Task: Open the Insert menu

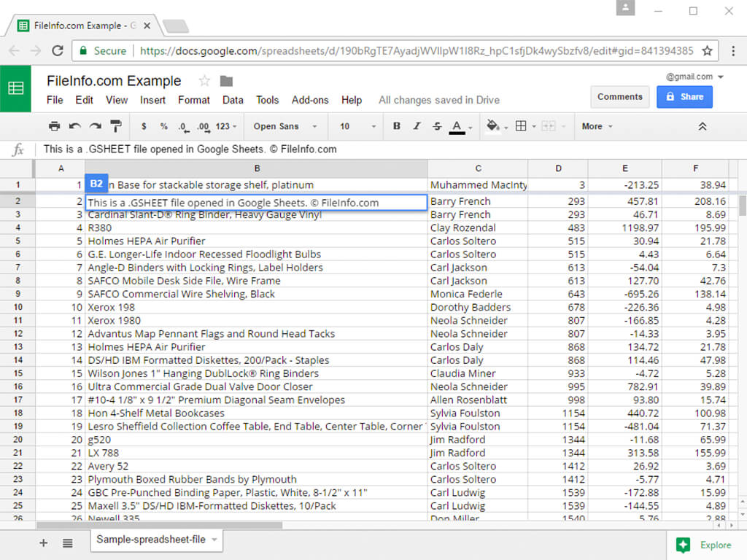Action: tap(152, 100)
